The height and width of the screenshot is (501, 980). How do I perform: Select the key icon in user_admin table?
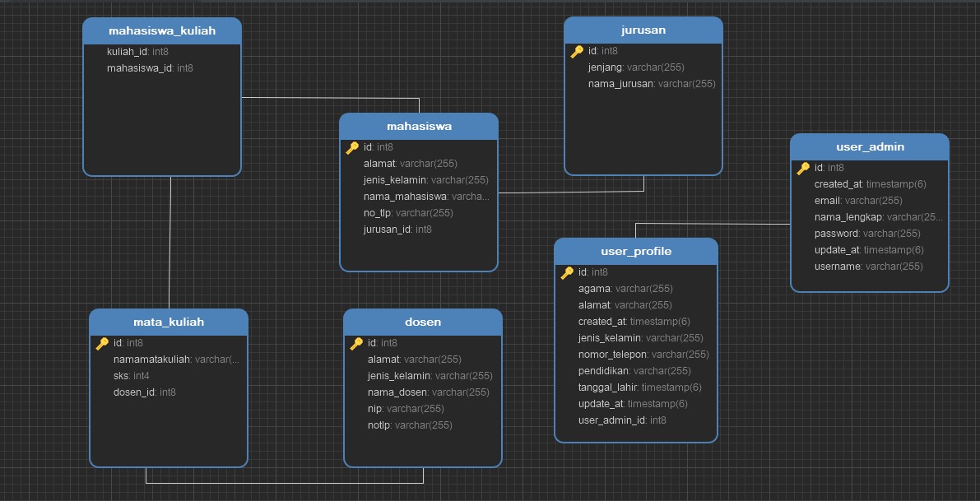point(803,169)
